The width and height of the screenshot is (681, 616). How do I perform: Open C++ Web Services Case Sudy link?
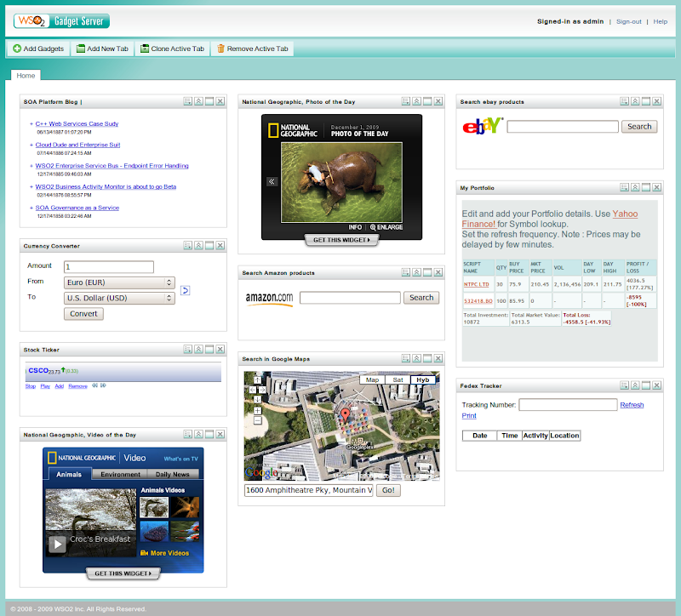[77, 123]
